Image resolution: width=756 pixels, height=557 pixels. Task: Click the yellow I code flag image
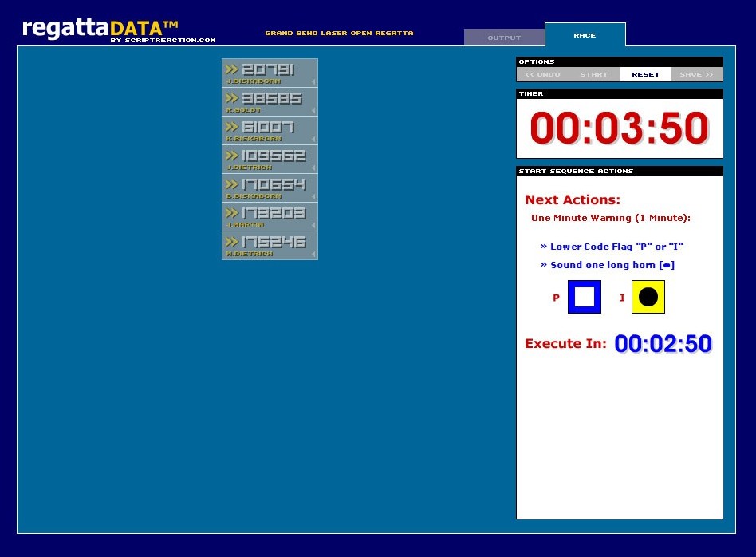click(x=648, y=297)
